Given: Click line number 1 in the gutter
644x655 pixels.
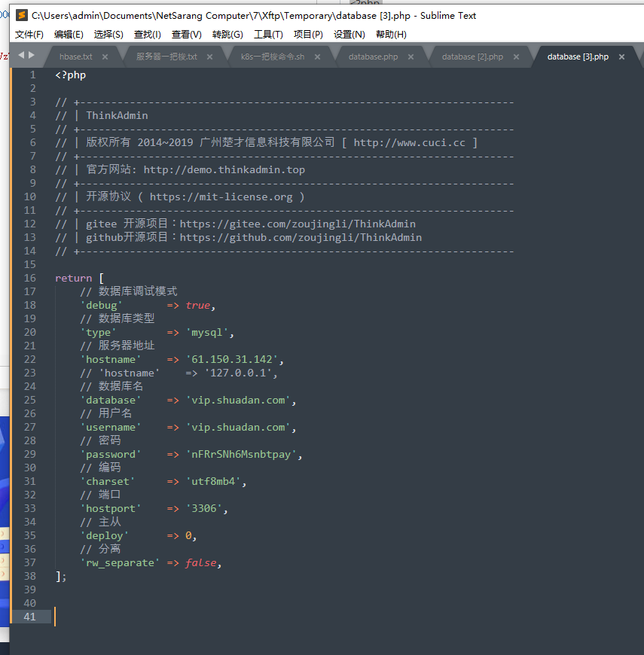Looking at the screenshot, I should [x=32, y=75].
